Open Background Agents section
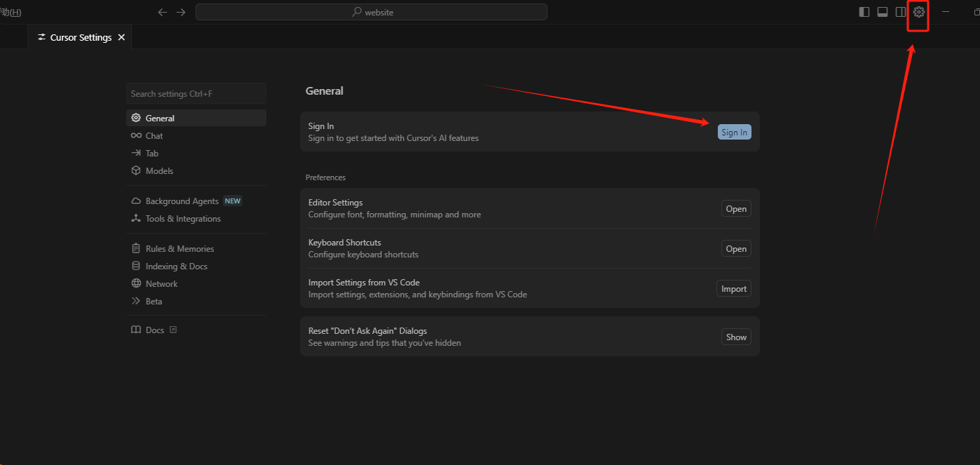Viewport: 980px width, 465px height. [x=196, y=201]
